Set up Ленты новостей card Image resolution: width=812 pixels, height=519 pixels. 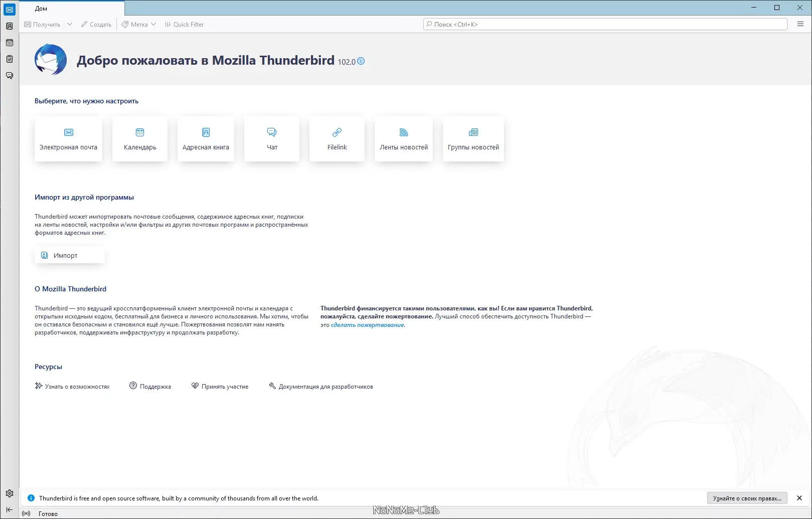(404, 139)
